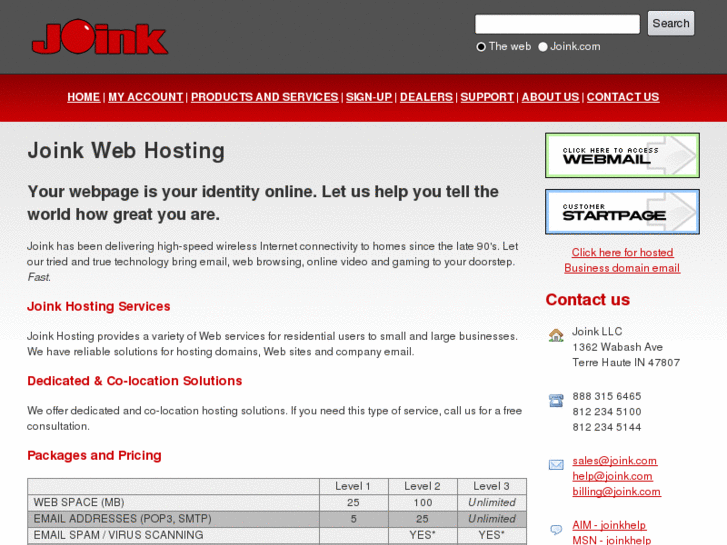727x545 pixels.
Task: Click 'Packages and Pricing' heading
Action: pos(94,455)
